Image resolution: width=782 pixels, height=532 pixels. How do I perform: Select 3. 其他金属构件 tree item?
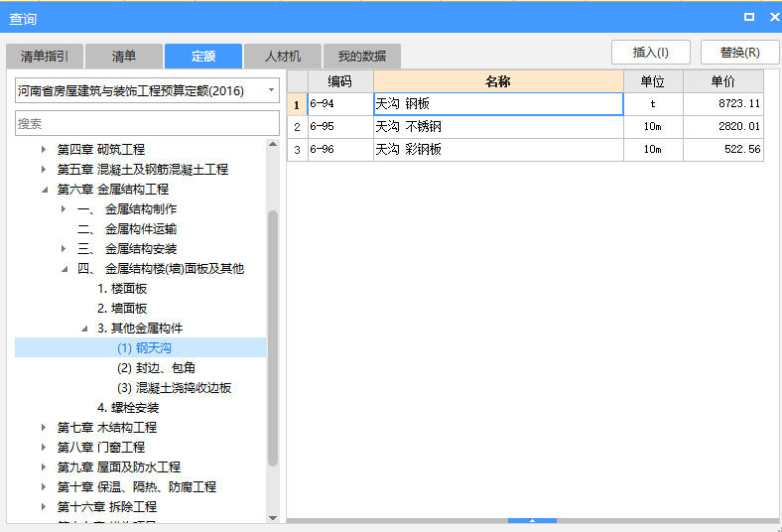(x=140, y=329)
